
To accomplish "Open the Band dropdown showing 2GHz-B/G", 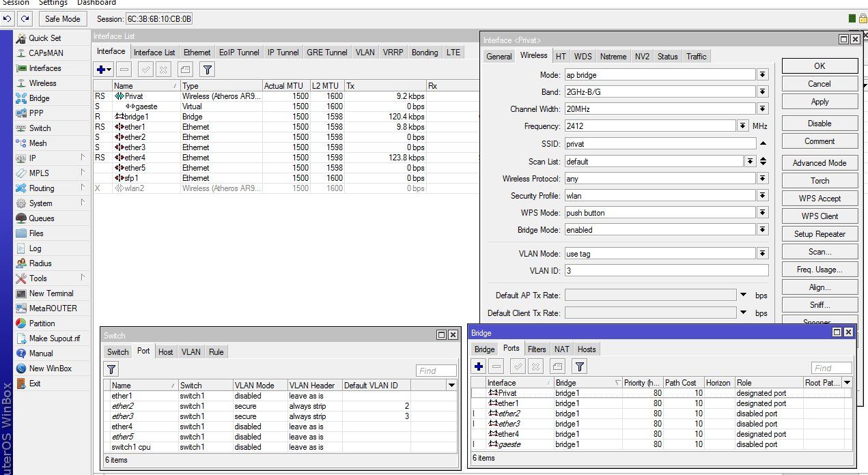I will [x=763, y=92].
